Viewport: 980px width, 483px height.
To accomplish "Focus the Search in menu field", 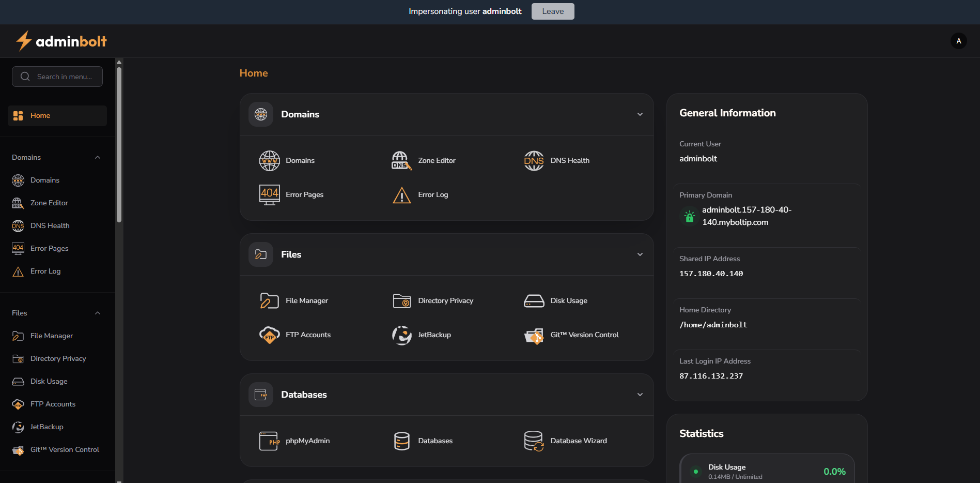I will 64,77.
